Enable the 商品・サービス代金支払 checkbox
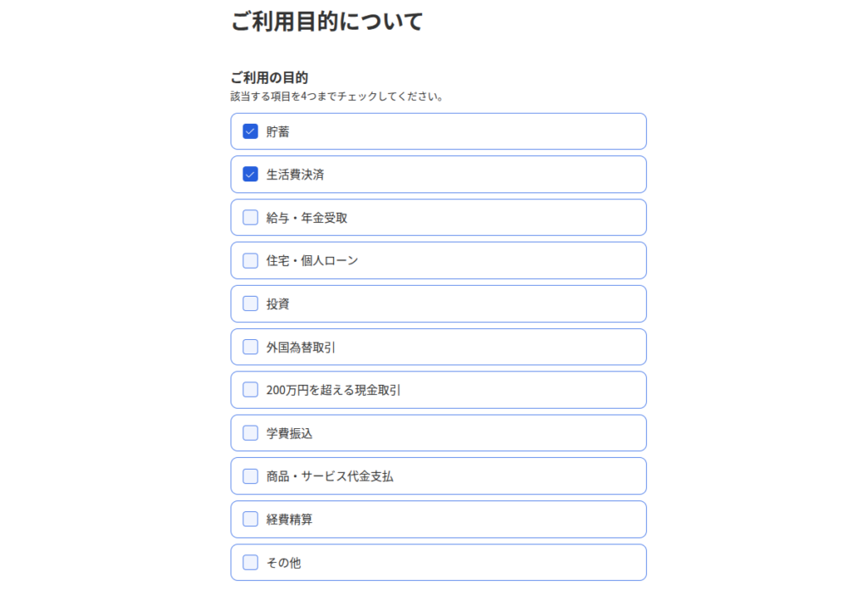Image resolution: width=868 pixels, height=596 pixels. click(x=250, y=476)
